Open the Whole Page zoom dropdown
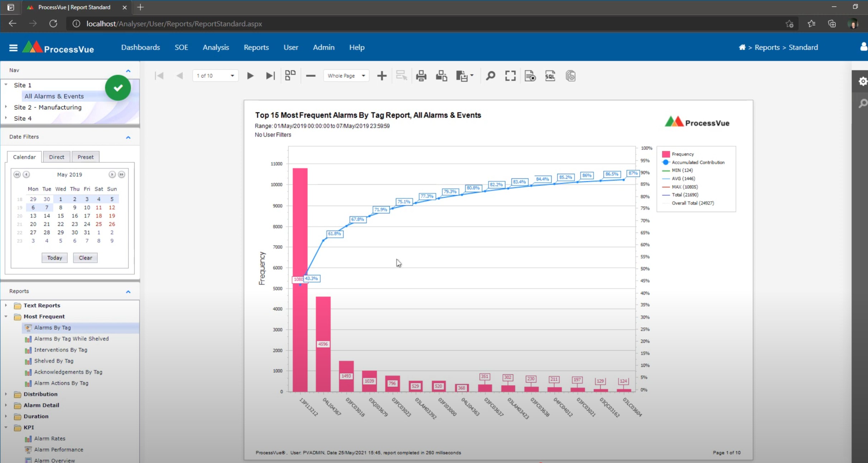Viewport: 868px width, 463px height. click(346, 76)
